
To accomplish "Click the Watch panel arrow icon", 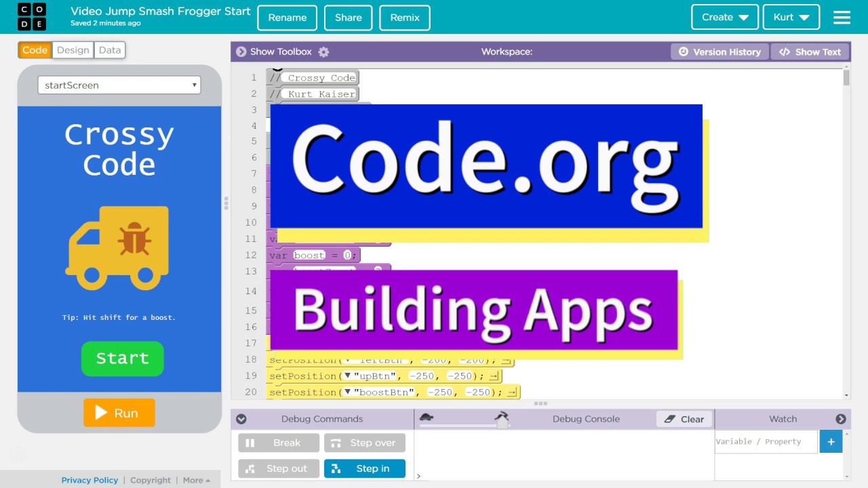I will click(x=841, y=419).
